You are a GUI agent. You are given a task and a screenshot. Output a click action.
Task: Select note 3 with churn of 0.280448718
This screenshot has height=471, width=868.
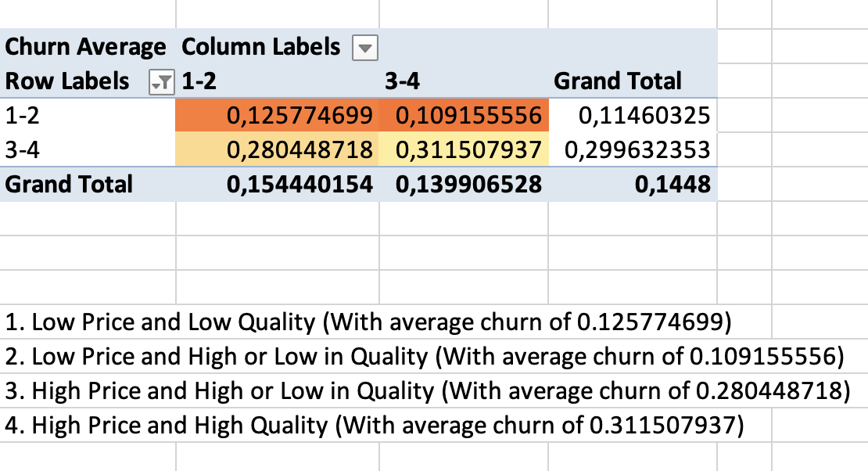click(x=428, y=390)
